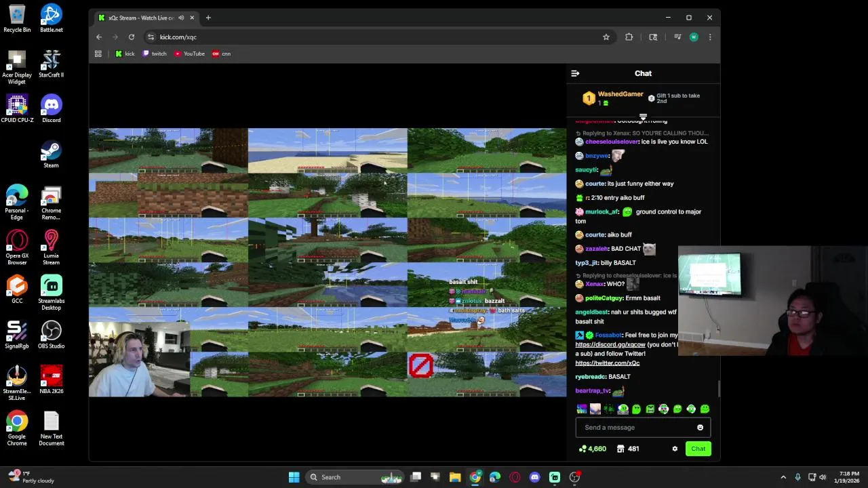
Task: Show hidden system tray icons
Action: click(x=783, y=477)
